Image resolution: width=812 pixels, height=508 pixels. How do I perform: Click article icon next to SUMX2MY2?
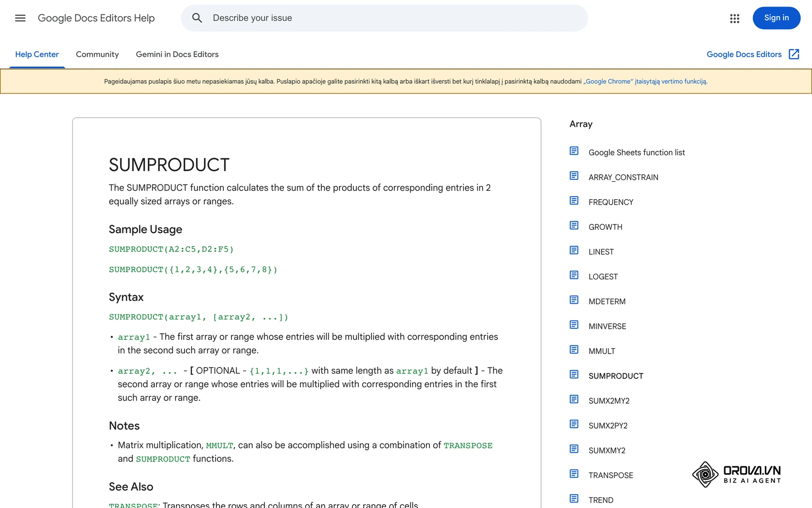(x=574, y=400)
